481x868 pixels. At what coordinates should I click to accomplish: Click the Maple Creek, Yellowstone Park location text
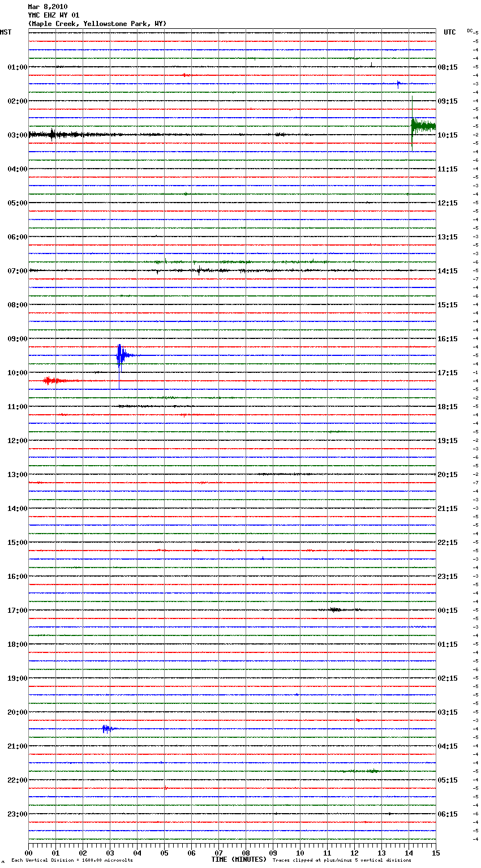(x=97, y=24)
